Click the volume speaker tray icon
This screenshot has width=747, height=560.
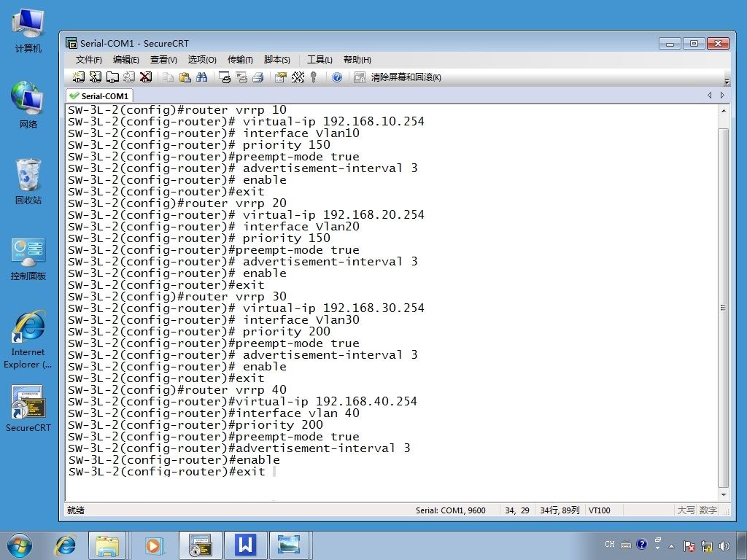(724, 546)
